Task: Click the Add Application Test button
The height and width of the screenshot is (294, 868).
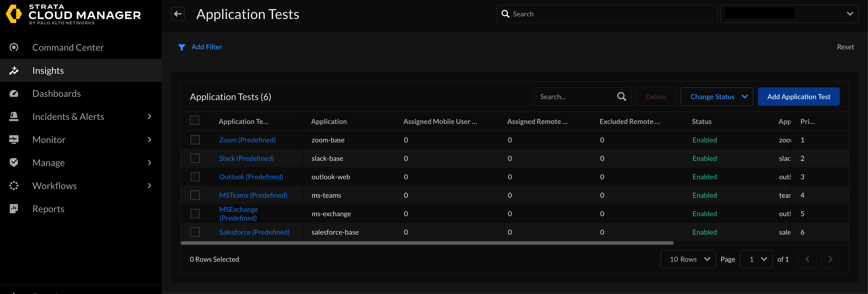Action: [798, 97]
